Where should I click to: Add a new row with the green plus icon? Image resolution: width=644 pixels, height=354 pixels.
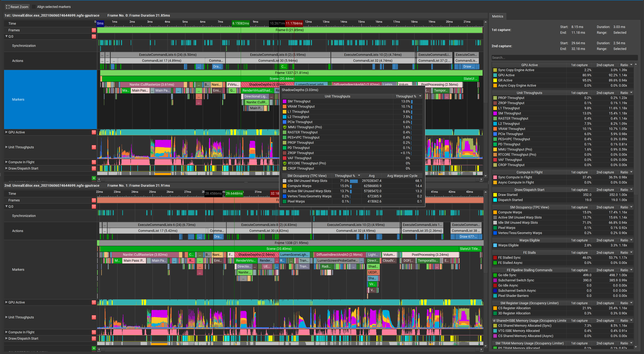[94, 178]
